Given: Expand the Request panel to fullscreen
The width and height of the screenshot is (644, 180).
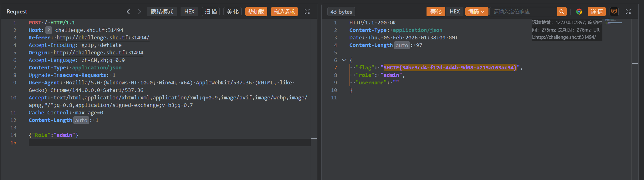Looking at the screenshot, I should point(307,12).
